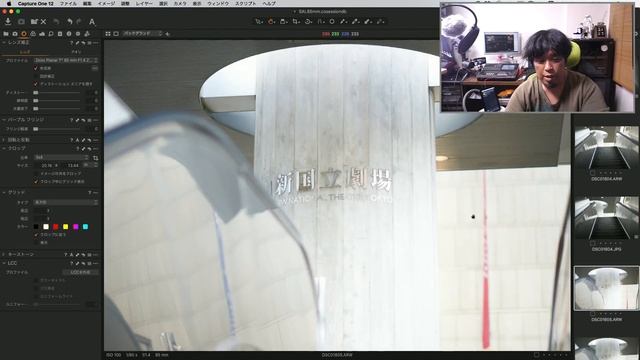Pick the red grid color swatch

tap(56, 227)
